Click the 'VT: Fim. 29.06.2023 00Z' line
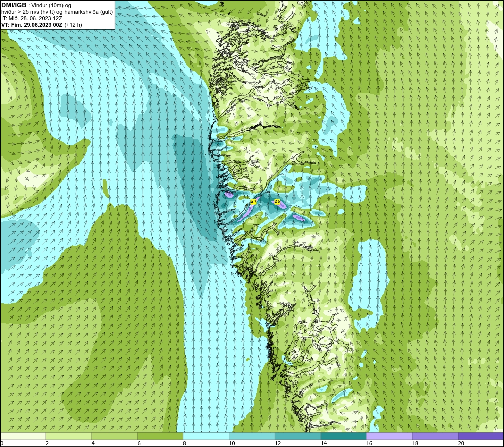This screenshot has height=447, width=504. pos(31,25)
